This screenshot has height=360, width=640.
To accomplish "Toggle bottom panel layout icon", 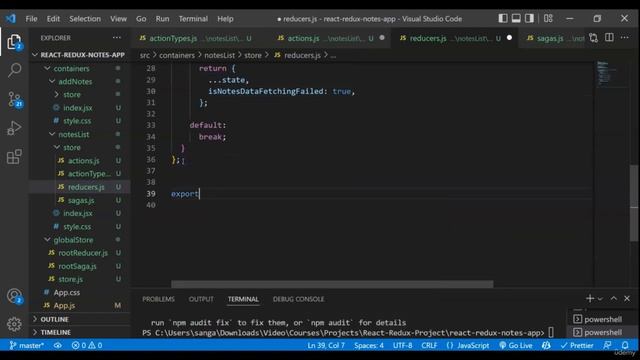I will [x=516, y=18].
